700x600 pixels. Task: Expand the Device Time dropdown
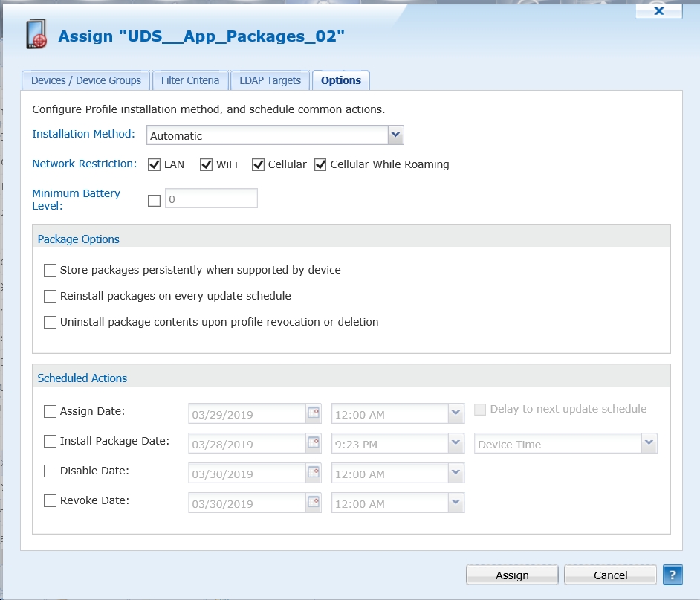pos(649,443)
